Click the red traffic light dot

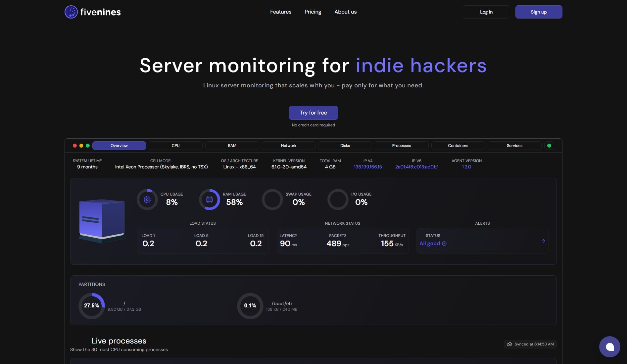[74, 145]
